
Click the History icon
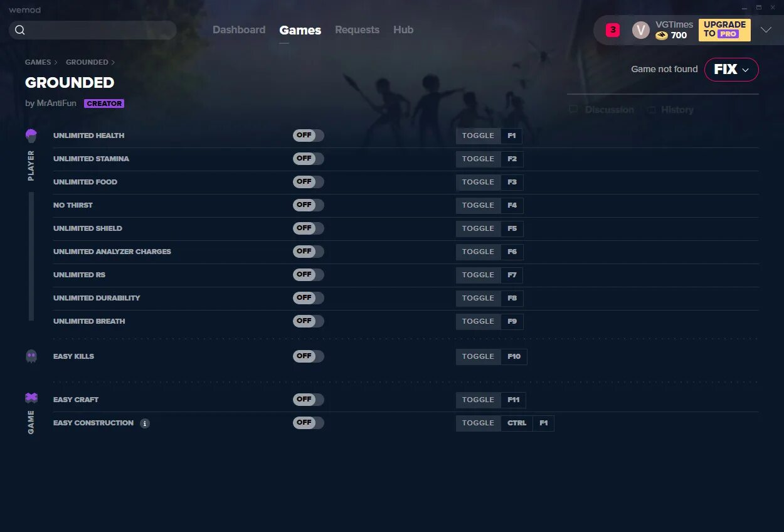click(x=652, y=110)
